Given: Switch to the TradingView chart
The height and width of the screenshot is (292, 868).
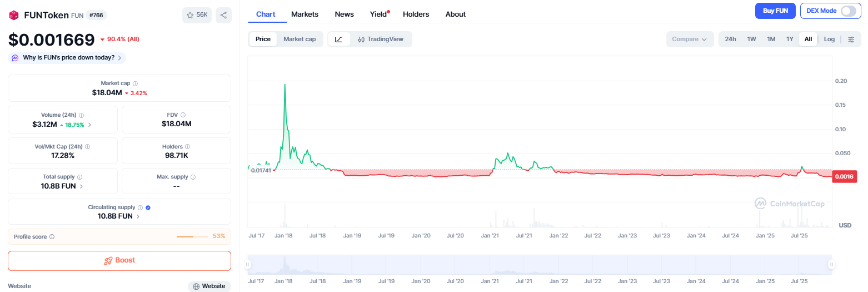Looking at the screenshot, I should click(x=381, y=39).
